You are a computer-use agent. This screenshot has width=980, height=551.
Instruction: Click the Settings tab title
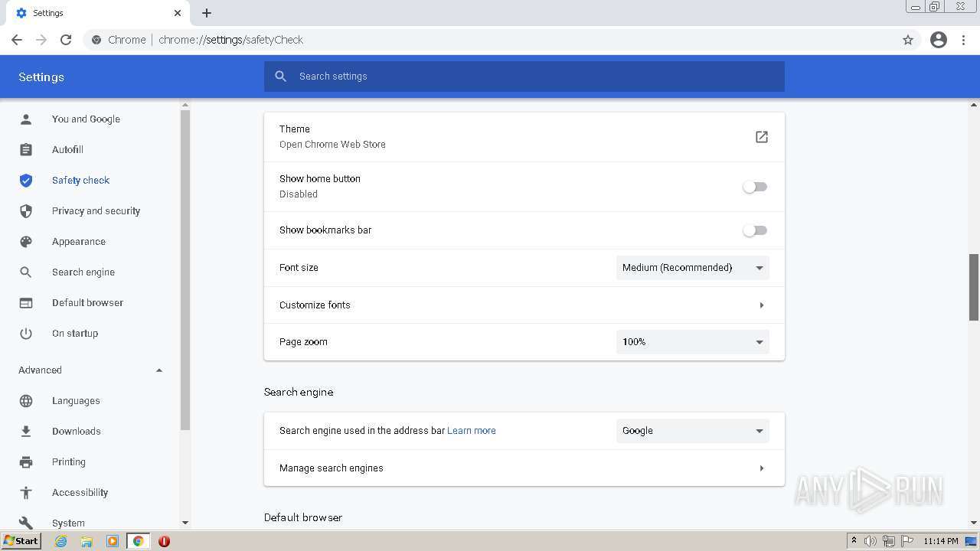click(x=48, y=13)
